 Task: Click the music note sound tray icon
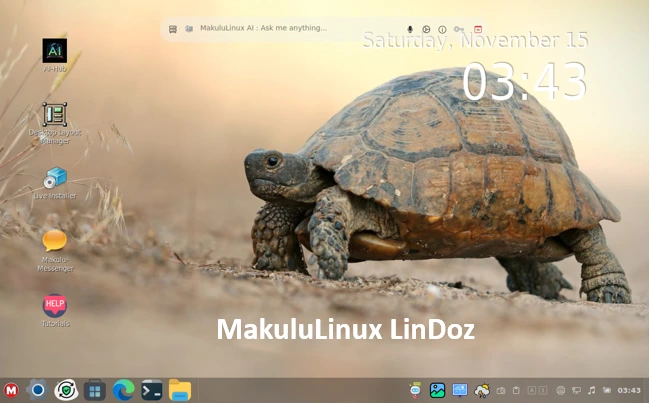click(x=592, y=390)
